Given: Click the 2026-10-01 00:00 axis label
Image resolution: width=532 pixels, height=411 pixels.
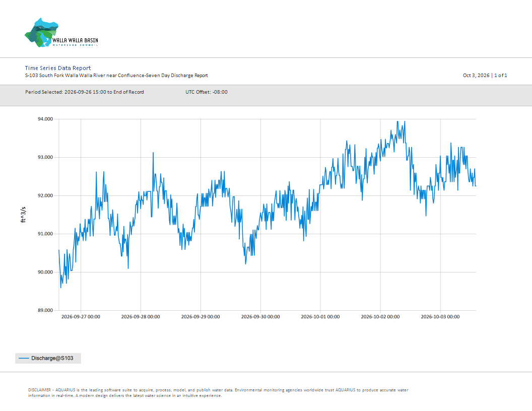Looking at the screenshot, I should [320, 317].
